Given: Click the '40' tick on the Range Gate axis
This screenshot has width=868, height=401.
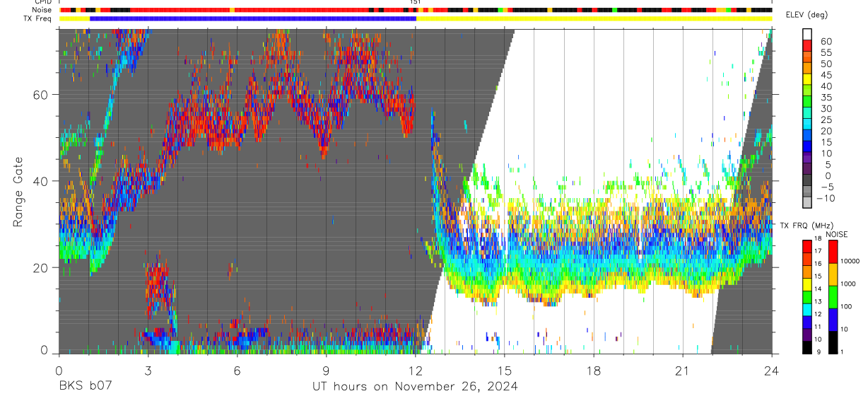Looking at the screenshot, I should 42,181.
